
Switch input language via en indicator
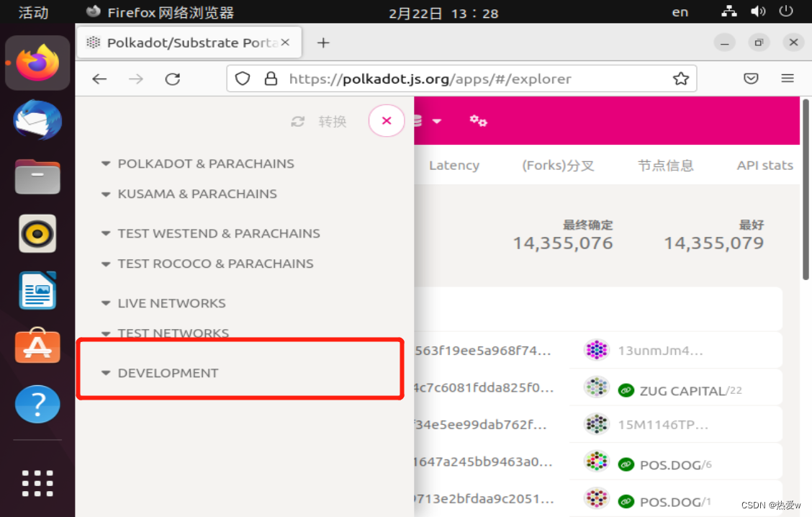[x=680, y=12]
